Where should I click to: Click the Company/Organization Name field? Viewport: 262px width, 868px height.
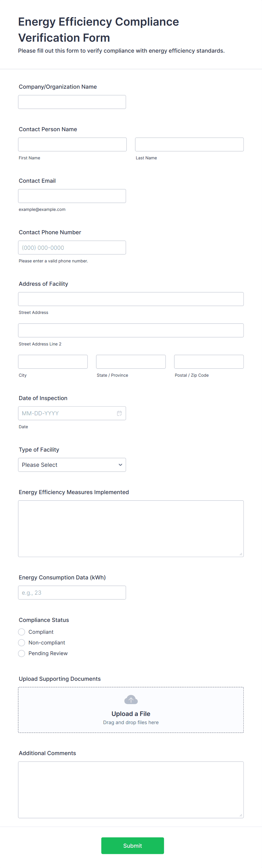tap(72, 102)
